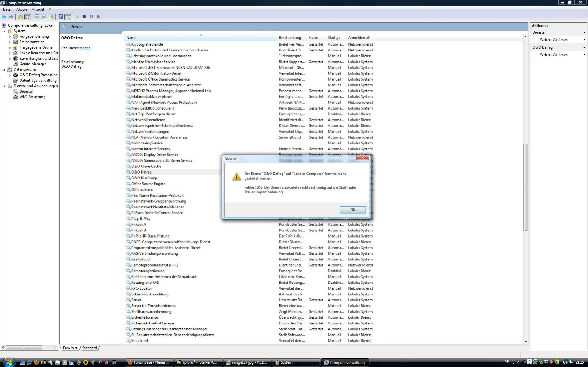This screenshot has width=588, height=367.
Task: Expand the Aufgabenplanung node arrow
Action: pyautogui.click(x=10, y=36)
